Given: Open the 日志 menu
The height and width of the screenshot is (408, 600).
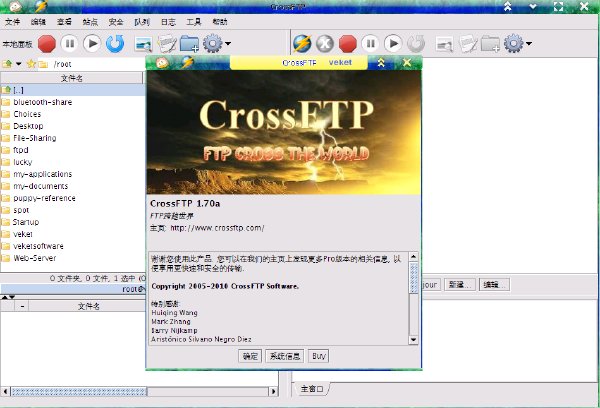Looking at the screenshot, I should pyautogui.click(x=168, y=22).
